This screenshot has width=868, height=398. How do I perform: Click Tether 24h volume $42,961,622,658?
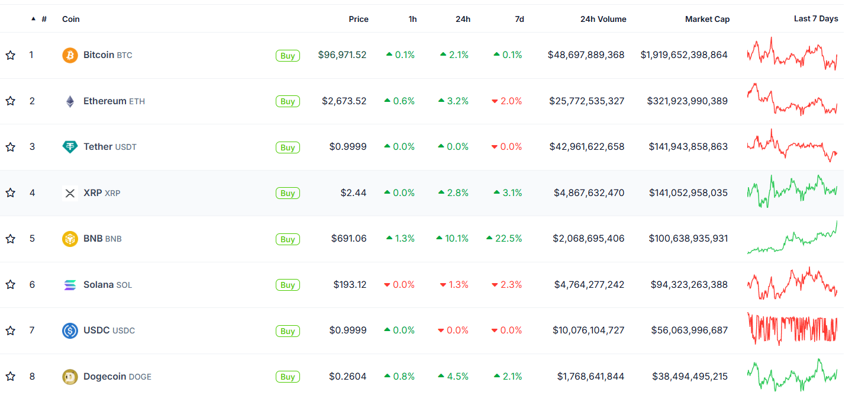pyautogui.click(x=586, y=147)
